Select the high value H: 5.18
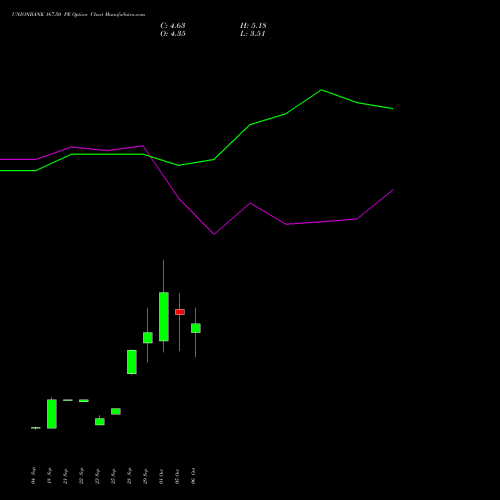 253,26
